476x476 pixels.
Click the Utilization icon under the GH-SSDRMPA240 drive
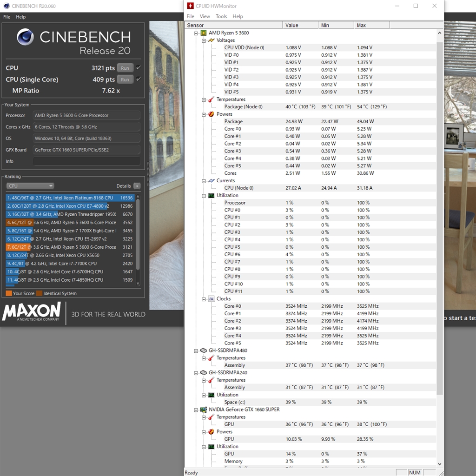[212, 395]
